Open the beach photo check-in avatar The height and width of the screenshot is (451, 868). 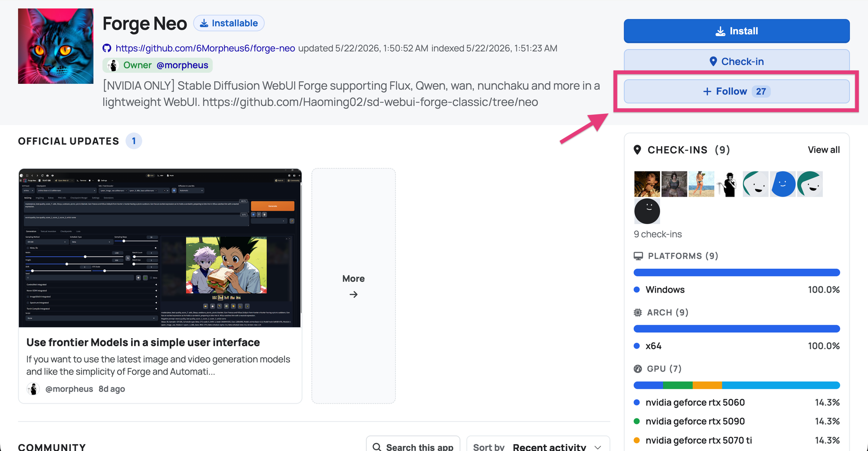tap(701, 184)
